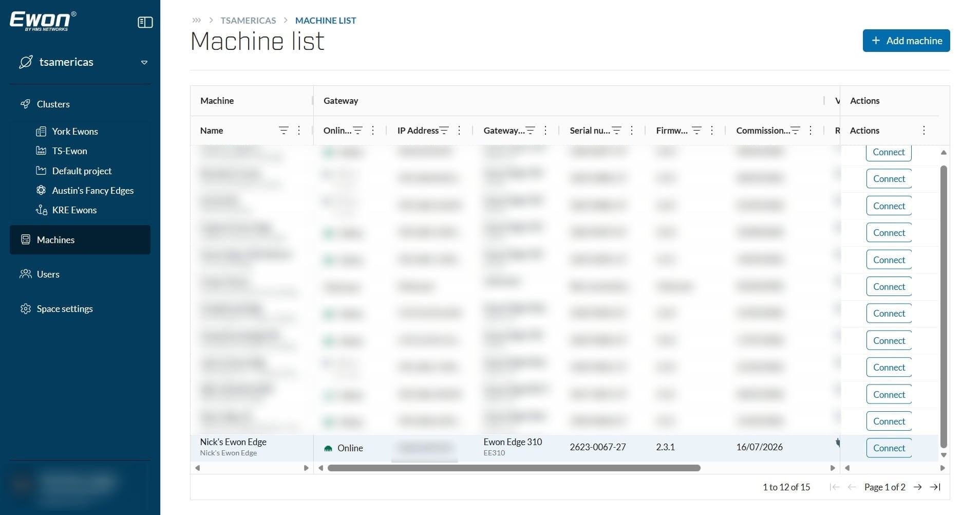Click serial number 2623-0067-27

598,447
